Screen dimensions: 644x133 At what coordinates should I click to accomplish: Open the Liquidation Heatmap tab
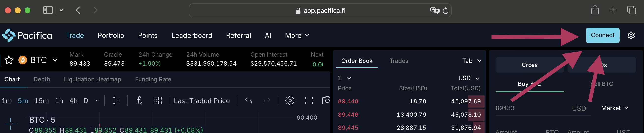pyautogui.click(x=92, y=79)
